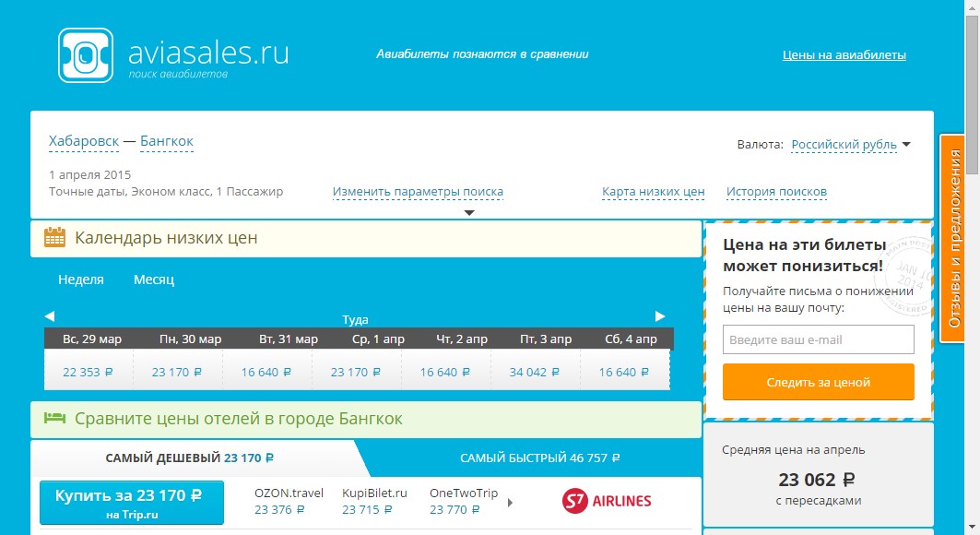Viewport: 980px width, 535px height.
Task: Switch to the Неделя calendar view
Action: click(81, 279)
